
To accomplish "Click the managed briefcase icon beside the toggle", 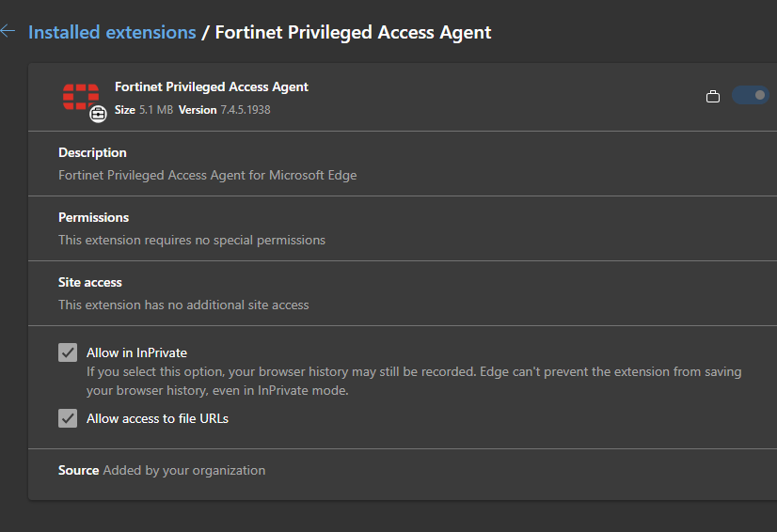I will tap(713, 96).
